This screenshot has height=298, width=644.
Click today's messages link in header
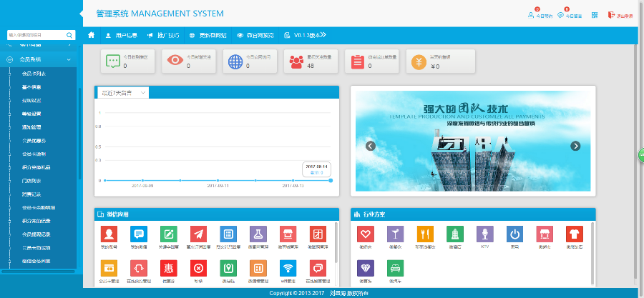pos(570,16)
